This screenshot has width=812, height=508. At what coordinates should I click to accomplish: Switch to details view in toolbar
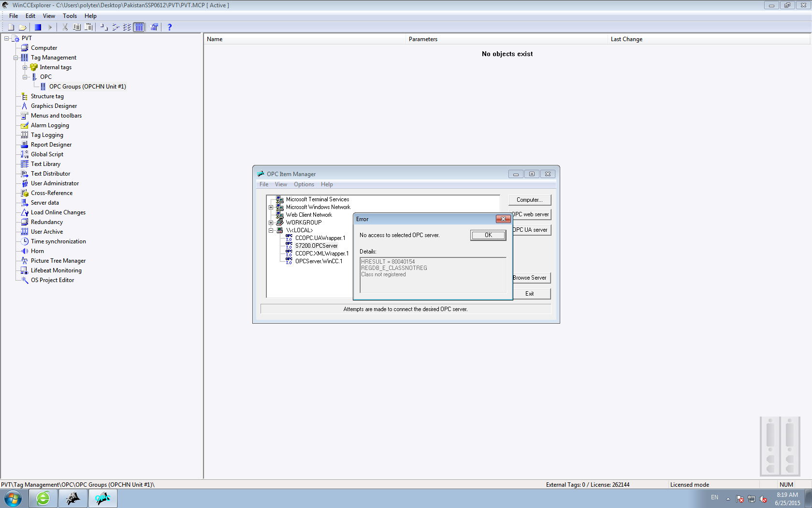tap(139, 28)
